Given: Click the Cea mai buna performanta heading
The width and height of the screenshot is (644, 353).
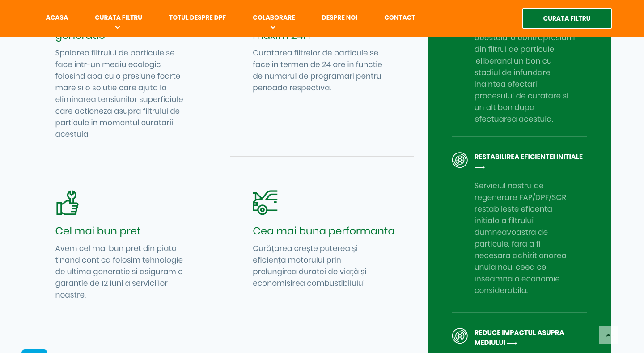Looking at the screenshot, I should [324, 231].
